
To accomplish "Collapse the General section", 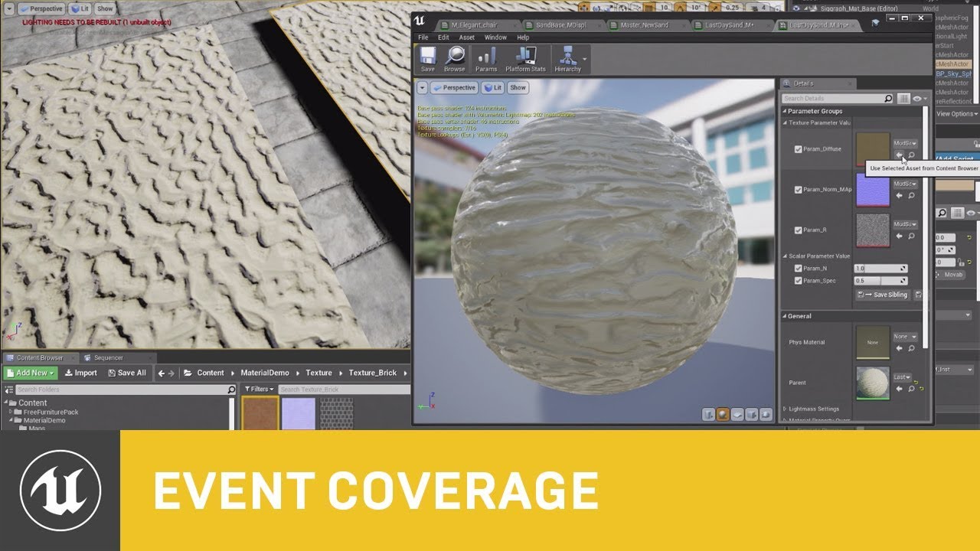I will click(x=784, y=316).
